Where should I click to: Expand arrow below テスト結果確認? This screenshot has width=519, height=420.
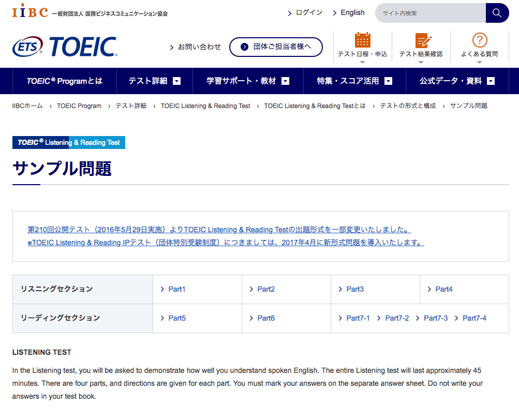pos(421,62)
